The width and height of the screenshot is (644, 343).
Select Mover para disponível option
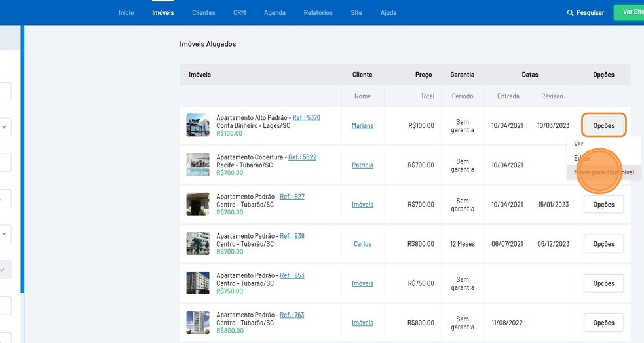tap(603, 172)
